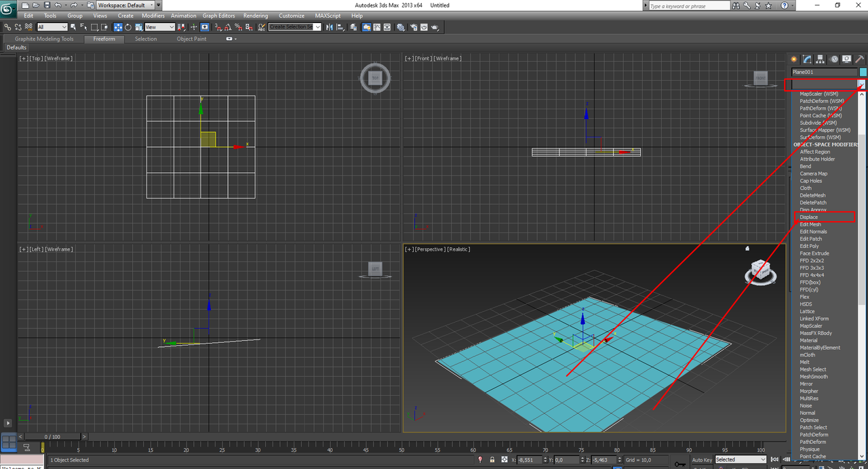Open the Workspace: Default dropdown
The width and height of the screenshot is (868, 469).
pos(125,5)
